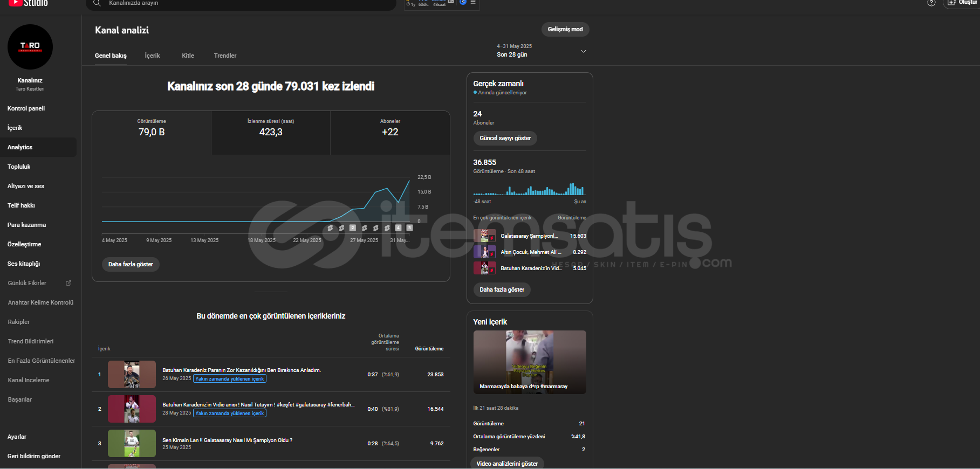This screenshot has width=980, height=469.
Task: Open Telif hakkı in sidebar
Action: 38,205
